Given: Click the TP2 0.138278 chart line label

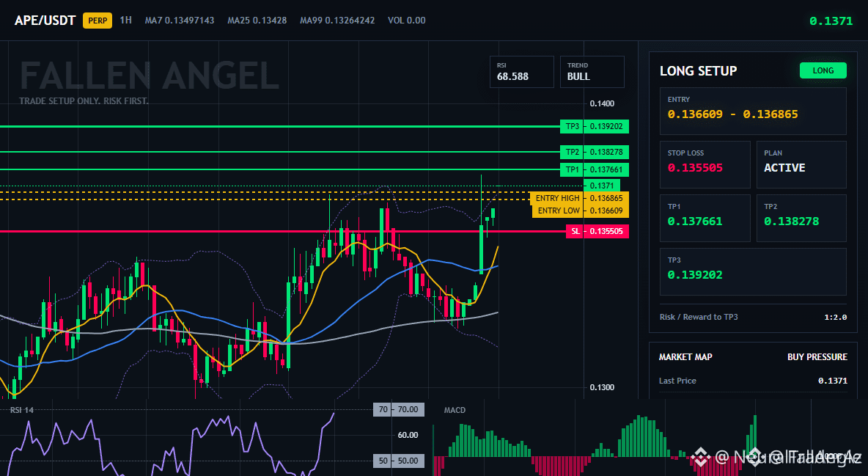Looking at the screenshot, I should 594,152.
